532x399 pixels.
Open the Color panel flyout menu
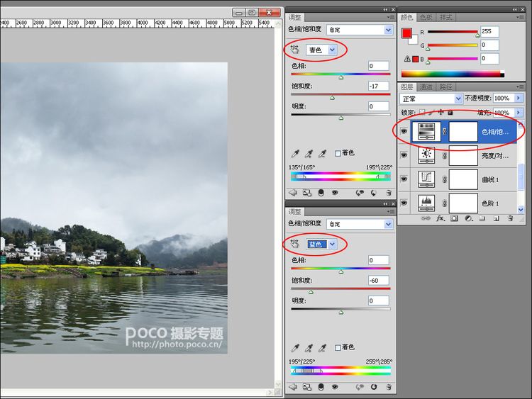(520, 17)
